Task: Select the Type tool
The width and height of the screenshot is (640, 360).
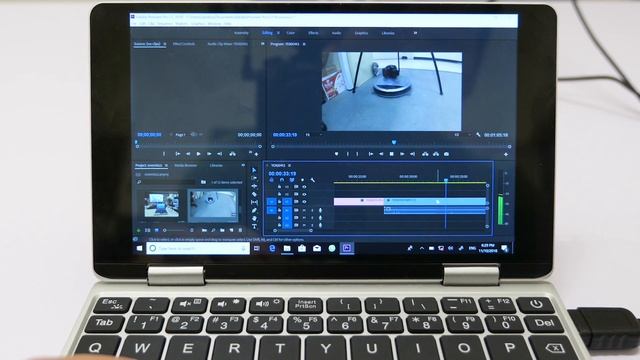Action: pos(254,226)
